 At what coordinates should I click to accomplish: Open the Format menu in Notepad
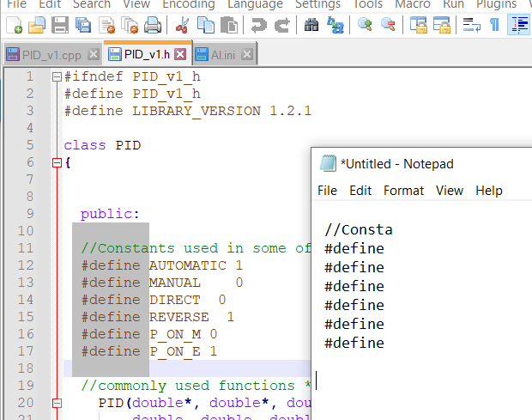pos(404,191)
